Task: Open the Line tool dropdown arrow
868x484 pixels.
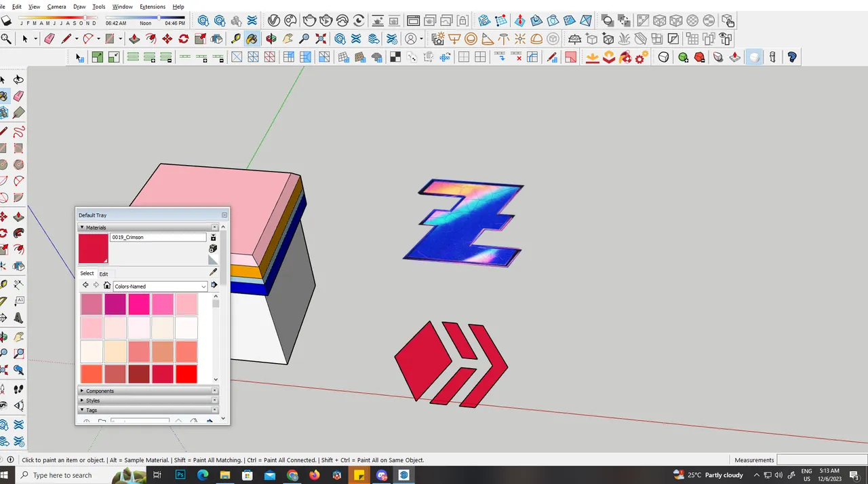Action: (77, 39)
